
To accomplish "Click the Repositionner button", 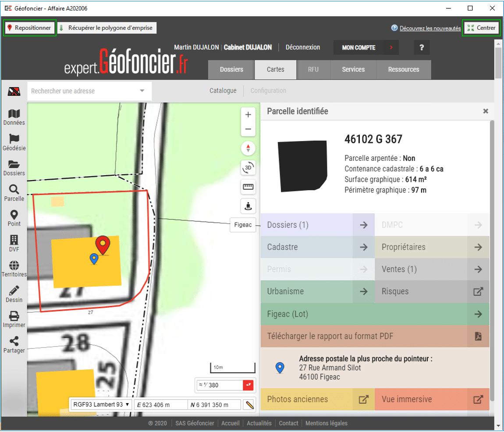I will coord(30,28).
